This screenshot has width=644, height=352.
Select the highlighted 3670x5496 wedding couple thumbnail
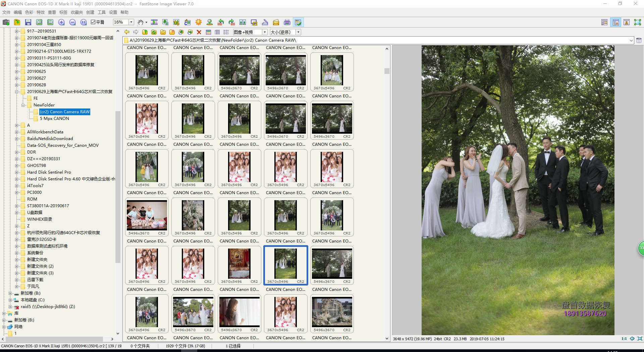[x=285, y=265]
